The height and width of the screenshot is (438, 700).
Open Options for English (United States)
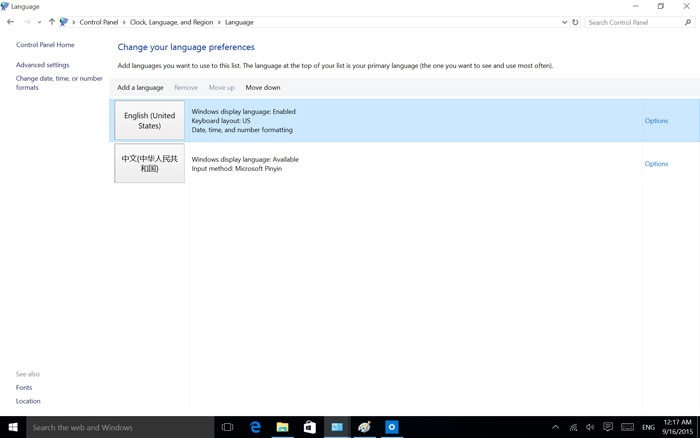(x=656, y=121)
